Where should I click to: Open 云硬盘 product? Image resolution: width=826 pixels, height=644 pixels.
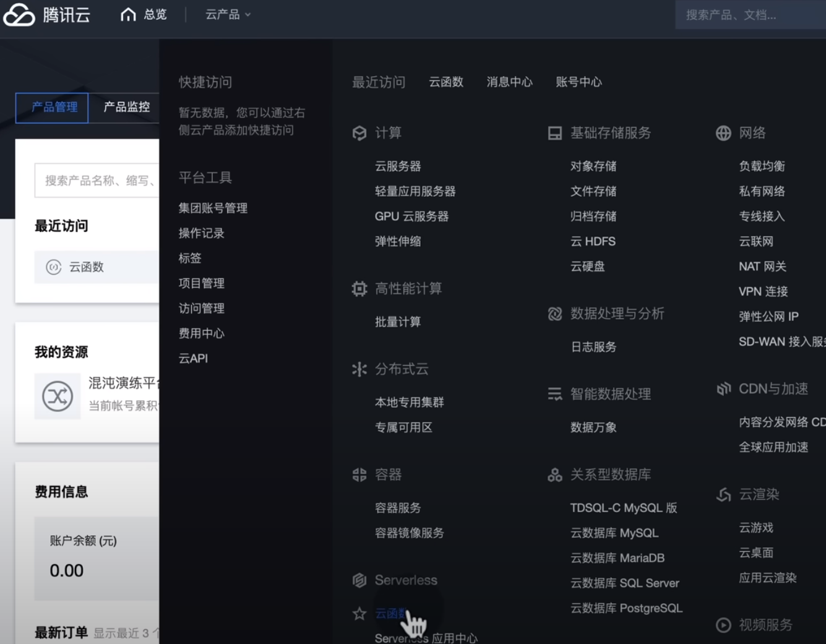pyautogui.click(x=588, y=267)
